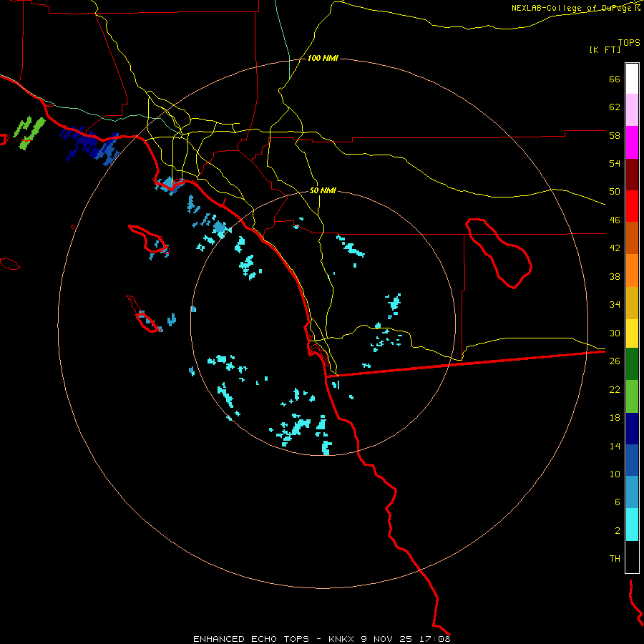
Task: Click the legend value "14"
Action: (615, 446)
